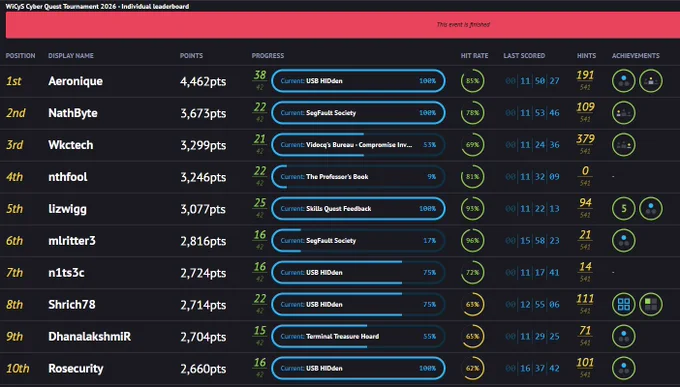Click the 1st position label
Screen dimensions: 680x387
[x=14, y=81]
